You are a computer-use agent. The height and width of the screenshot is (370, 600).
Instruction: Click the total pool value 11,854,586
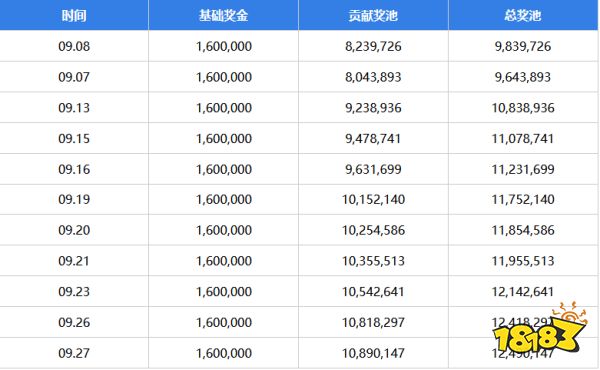tap(523, 230)
